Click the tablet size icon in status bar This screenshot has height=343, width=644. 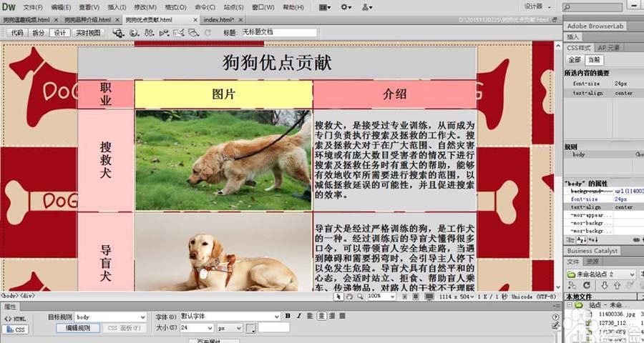tap(416, 297)
